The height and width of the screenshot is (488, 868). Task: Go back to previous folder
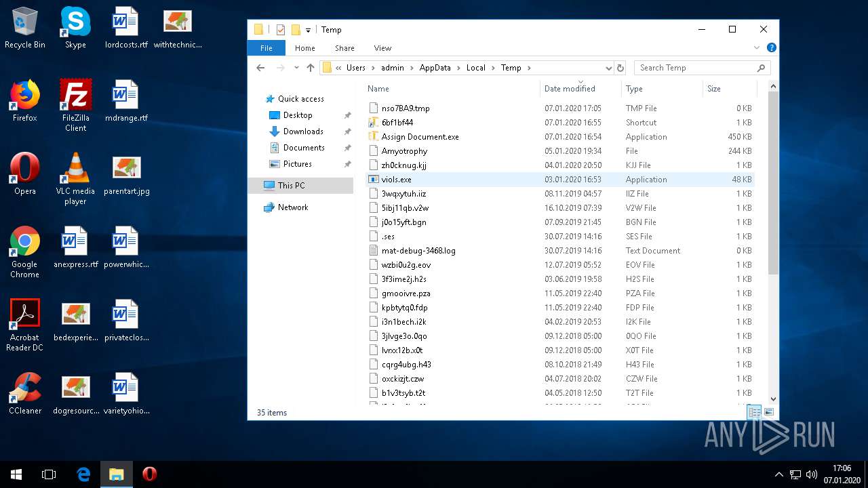(260, 68)
